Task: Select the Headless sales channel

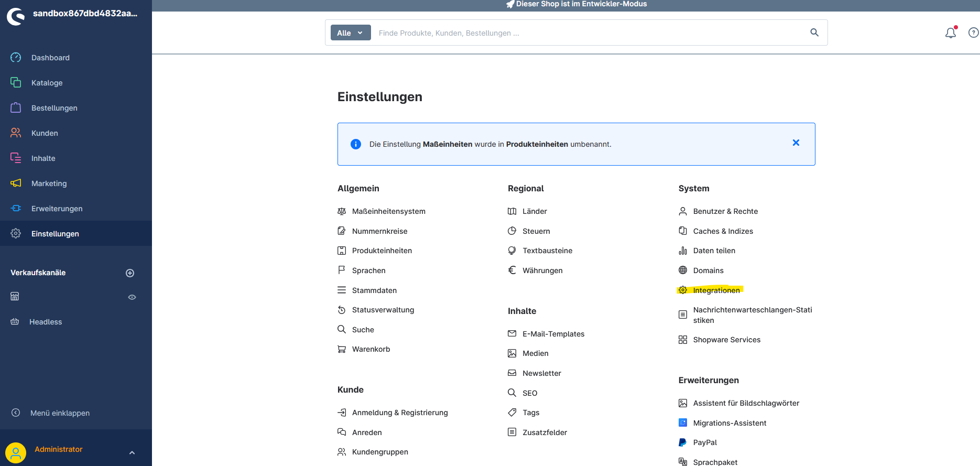Action: tap(45, 322)
